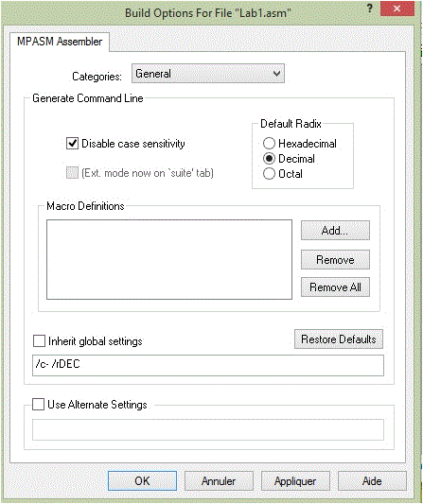
Task: Click inside the Macro Definitions list box
Action: point(169,259)
